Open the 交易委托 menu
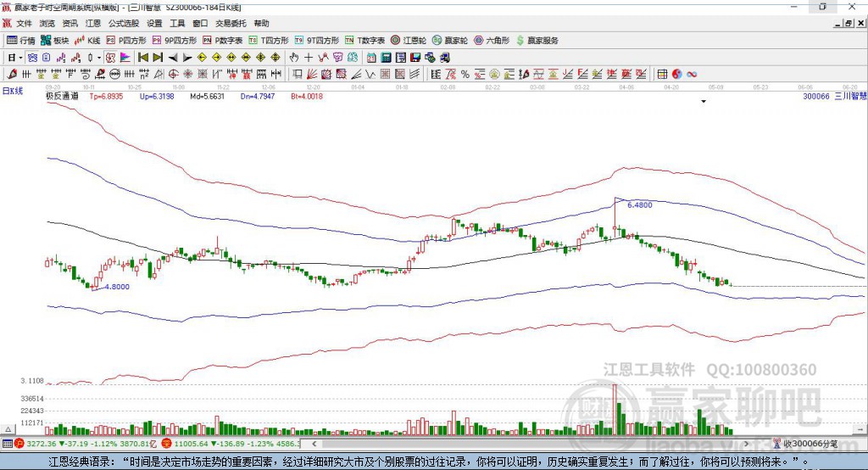 (x=231, y=23)
